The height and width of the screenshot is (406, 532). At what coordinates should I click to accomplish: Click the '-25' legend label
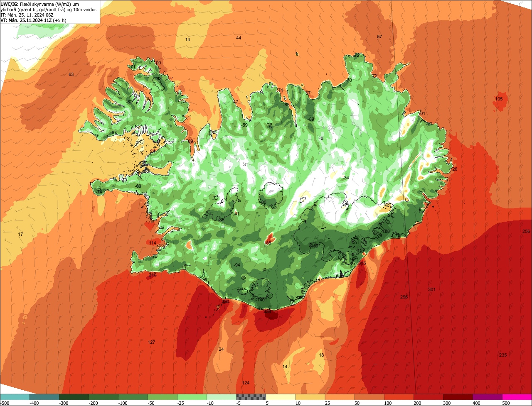click(x=181, y=403)
